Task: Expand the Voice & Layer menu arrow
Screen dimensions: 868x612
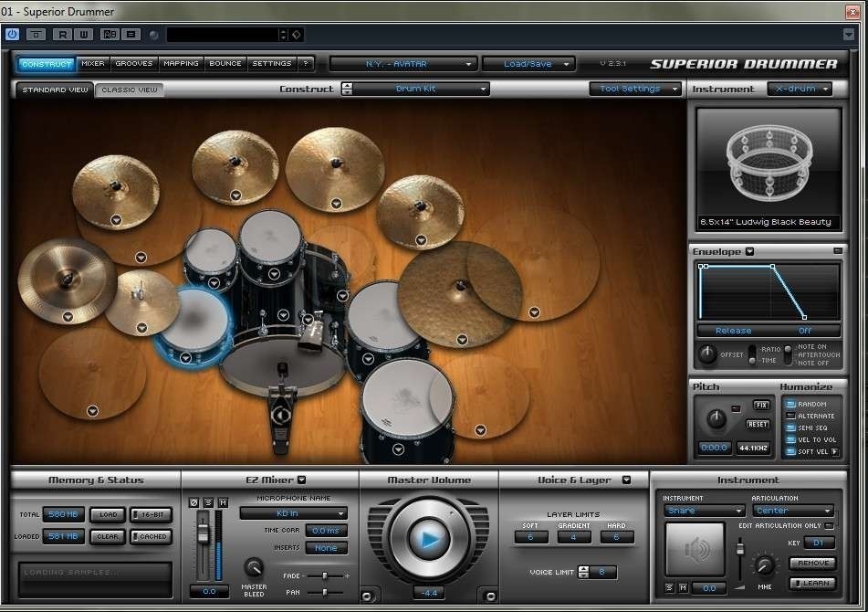Action: [626, 480]
